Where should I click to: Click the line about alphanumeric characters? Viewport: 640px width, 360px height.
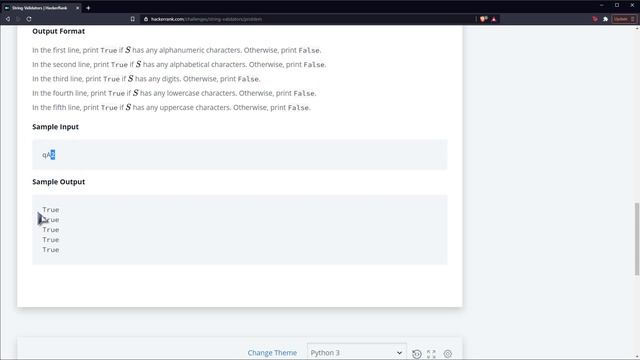(177, 50)
